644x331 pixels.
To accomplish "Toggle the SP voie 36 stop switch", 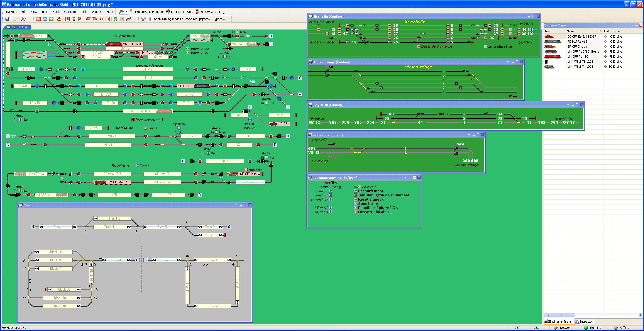I will coord(331,191).
